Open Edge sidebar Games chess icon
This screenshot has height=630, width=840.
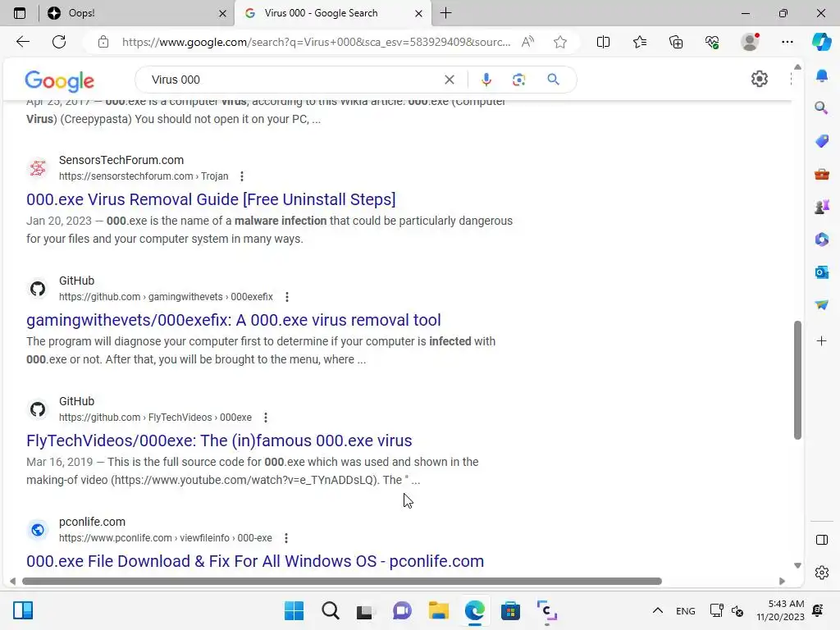pos(822,207)
